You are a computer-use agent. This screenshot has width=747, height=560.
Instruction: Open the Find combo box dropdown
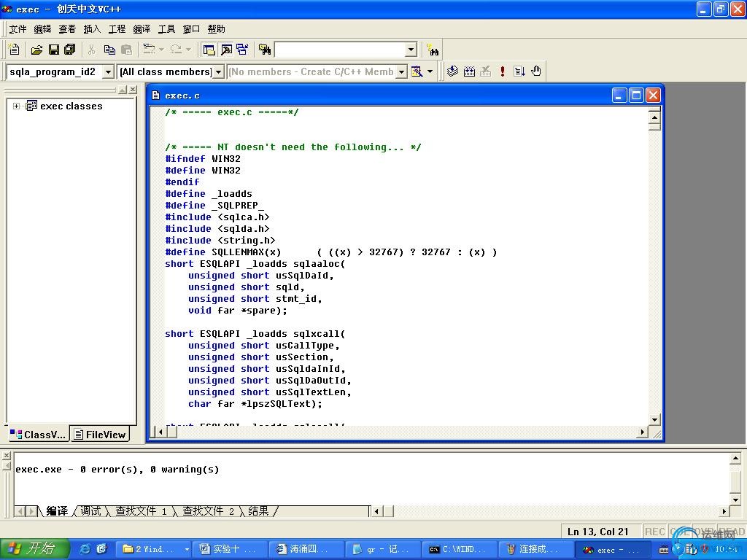[411, 50]
